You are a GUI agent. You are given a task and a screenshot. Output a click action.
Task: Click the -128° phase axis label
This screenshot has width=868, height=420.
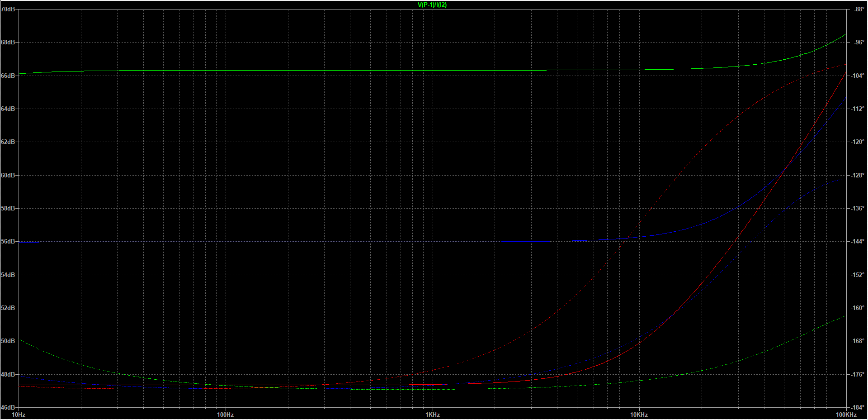coord(858,175)
